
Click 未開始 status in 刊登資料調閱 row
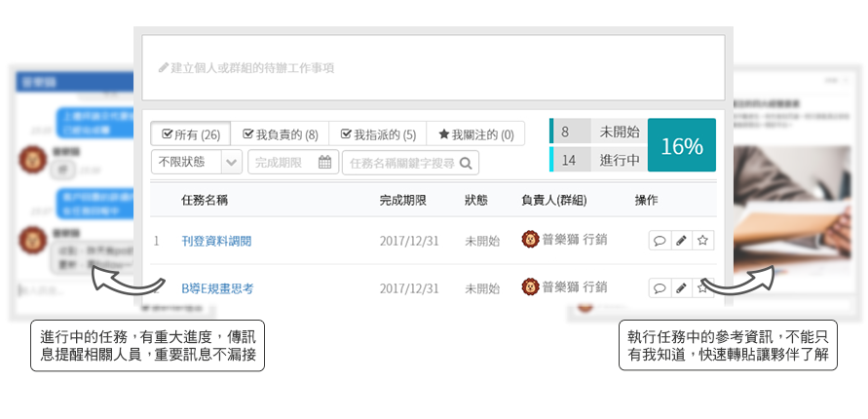pos(482,242)
